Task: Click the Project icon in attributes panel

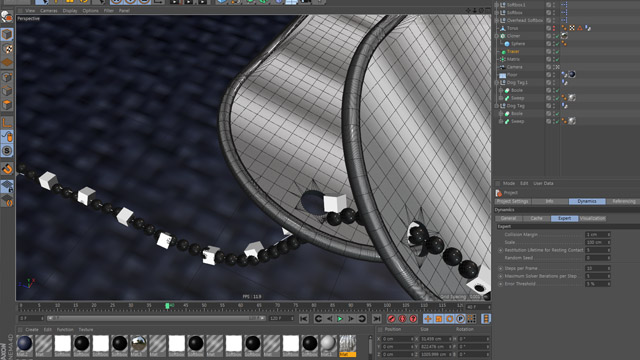Action: (x=498, y=193)
